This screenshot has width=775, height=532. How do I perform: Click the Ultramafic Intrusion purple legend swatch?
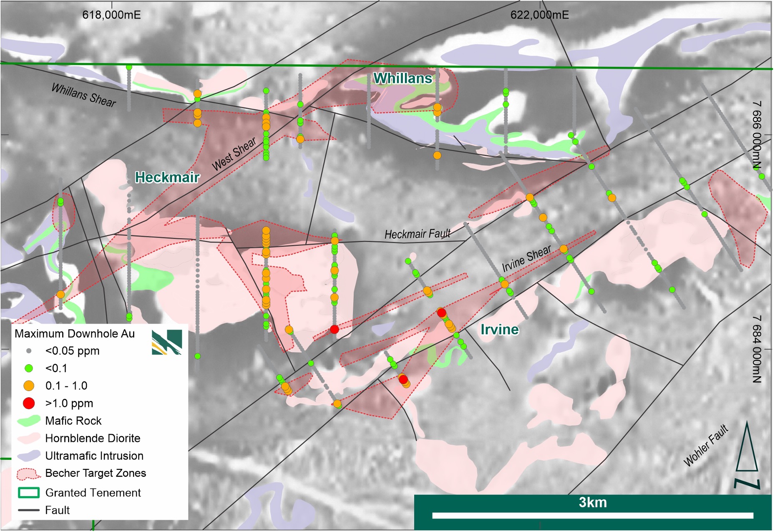(x=29, y=456)
